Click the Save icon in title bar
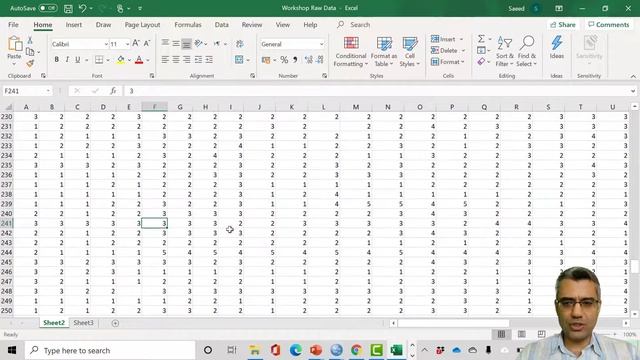The height and width of the screenshot is (360, 640). point(68,8)
